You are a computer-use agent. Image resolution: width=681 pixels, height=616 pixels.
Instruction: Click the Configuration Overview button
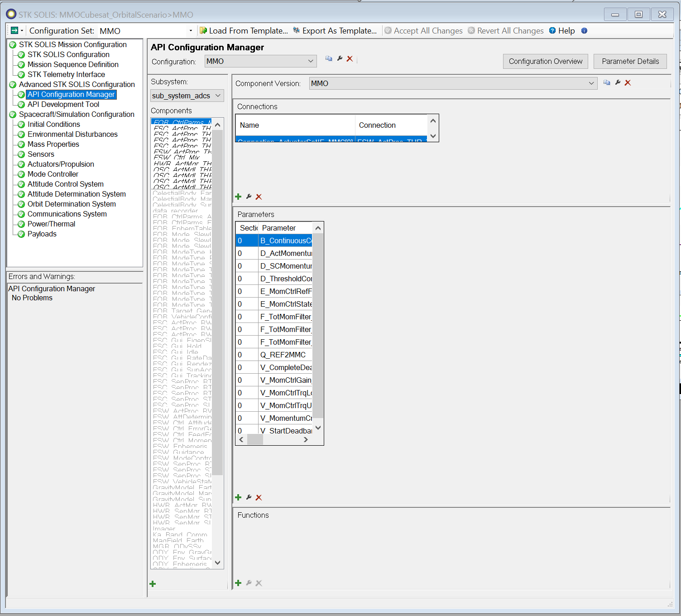(545, 61)
